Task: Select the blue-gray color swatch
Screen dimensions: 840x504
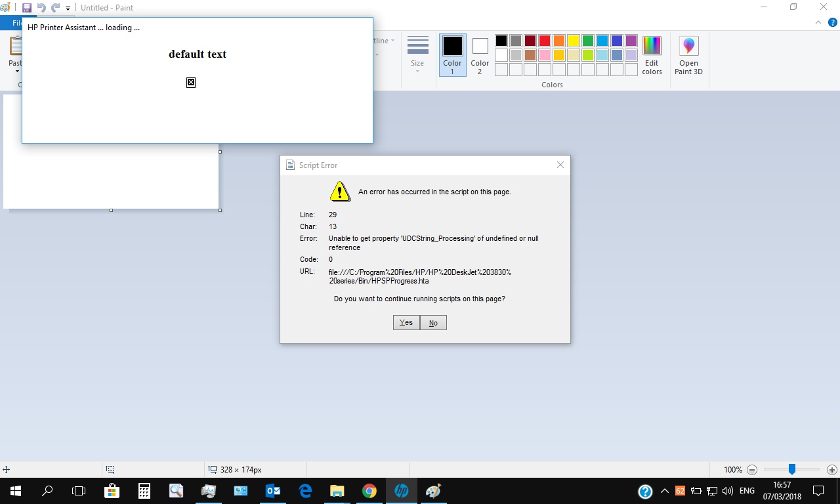Action: tap(617, 55)
